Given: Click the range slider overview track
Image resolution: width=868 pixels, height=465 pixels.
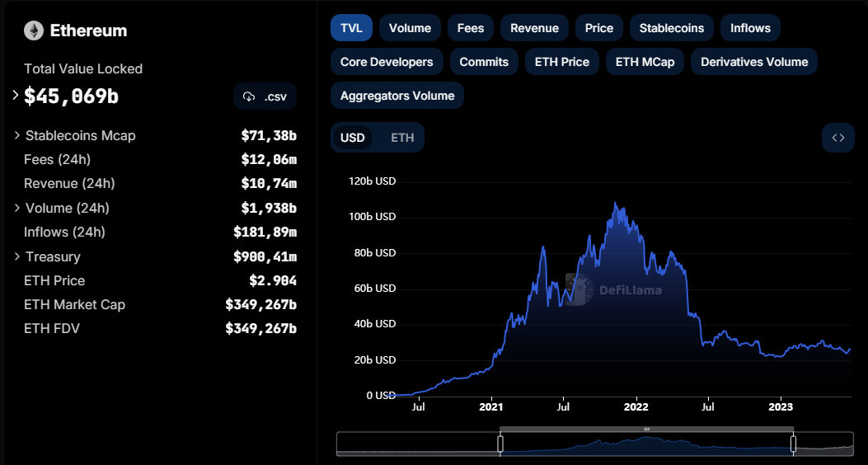Looking at the screenshot, I should [x=595, y=444].
